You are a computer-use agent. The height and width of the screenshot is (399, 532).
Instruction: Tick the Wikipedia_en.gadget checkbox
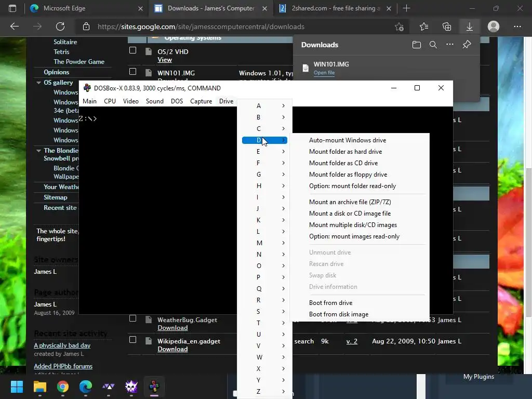(x=132, y=340)
